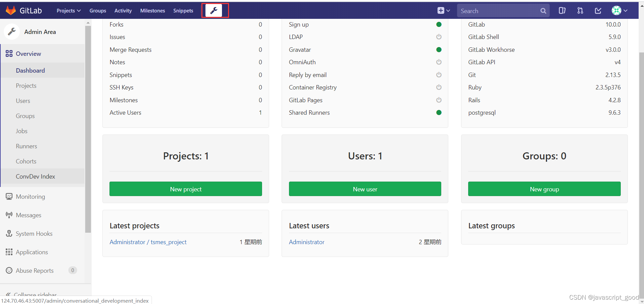Screen dimensions: 644x304
Task: Click the GitLab Workhorse component label
Action: point(491,49)
